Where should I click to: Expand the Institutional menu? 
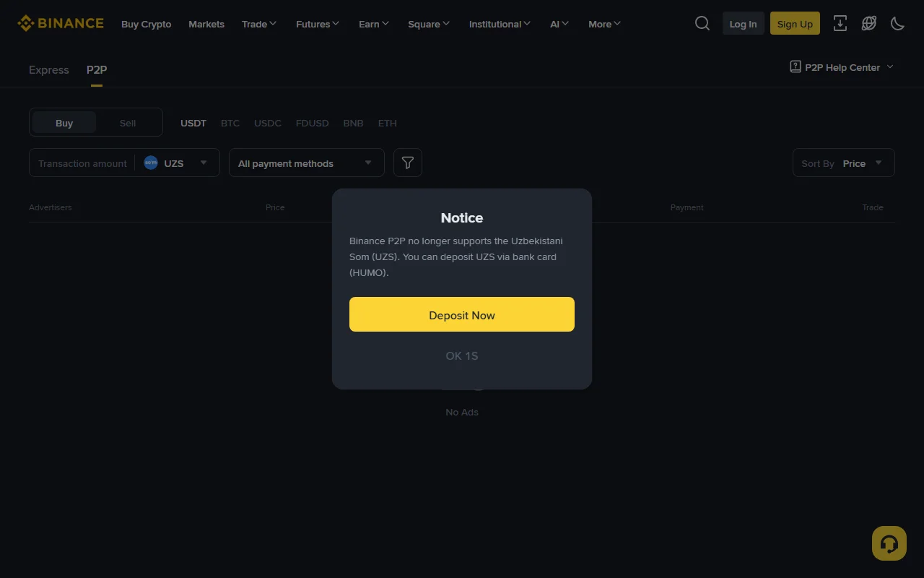click(x=500, y=24)
